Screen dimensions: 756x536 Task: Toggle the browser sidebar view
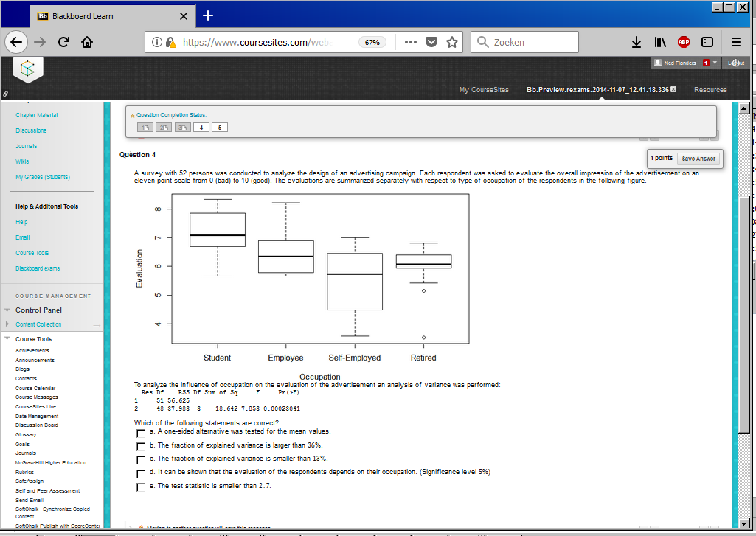tap(707, 43)
